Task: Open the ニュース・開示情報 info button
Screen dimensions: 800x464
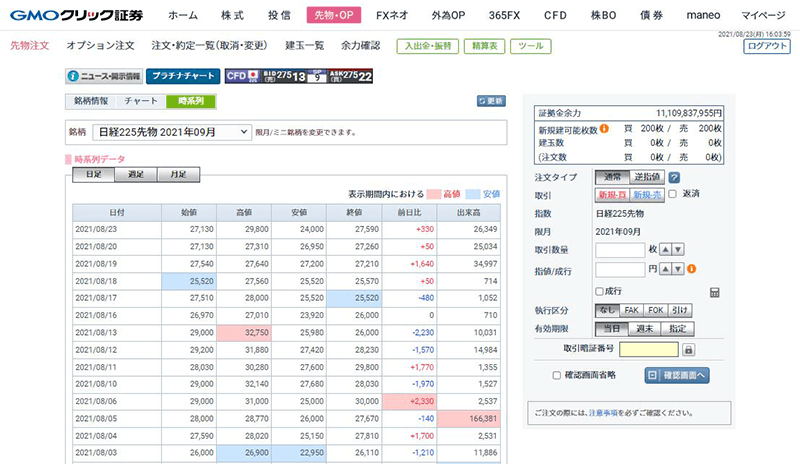Action: 103,76
